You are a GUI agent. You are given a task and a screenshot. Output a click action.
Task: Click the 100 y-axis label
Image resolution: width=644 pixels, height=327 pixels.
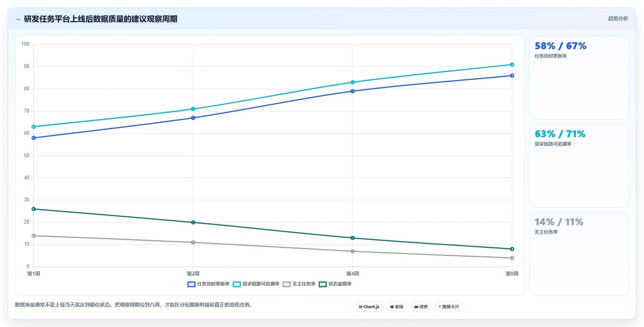click(x=25, y=44)
